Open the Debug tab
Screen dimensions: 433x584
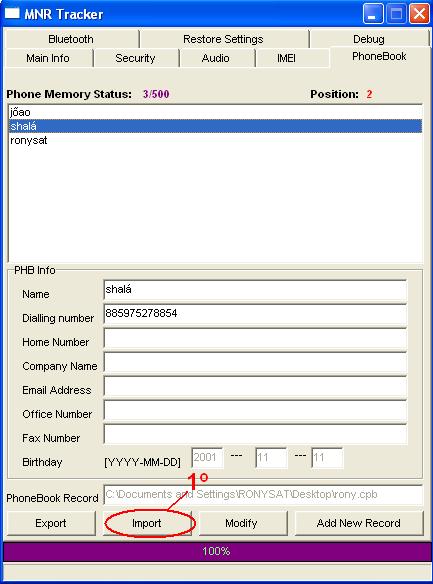pos(369,39)
